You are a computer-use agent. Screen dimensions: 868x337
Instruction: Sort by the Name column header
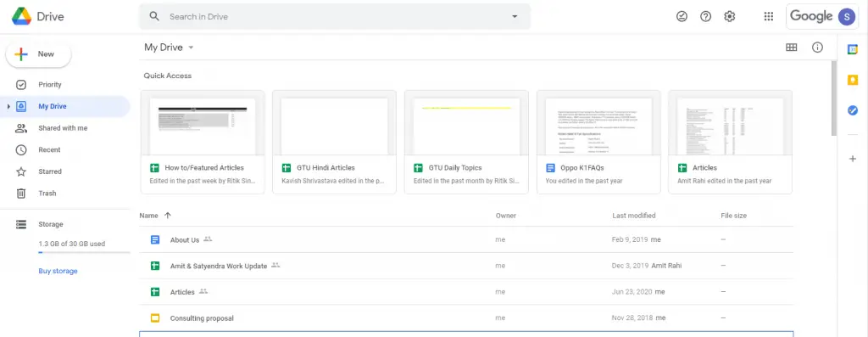click(x=148, y=216)
